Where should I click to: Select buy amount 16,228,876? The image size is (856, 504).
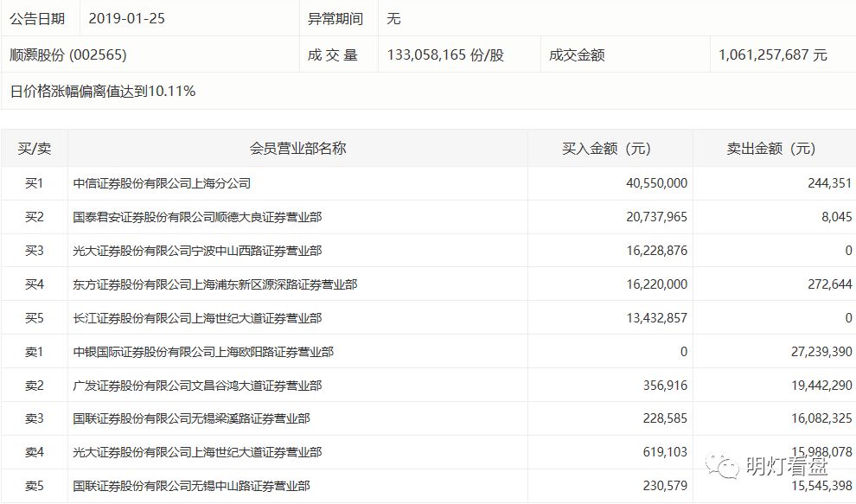pyautogui.click(x=657, y=251)
